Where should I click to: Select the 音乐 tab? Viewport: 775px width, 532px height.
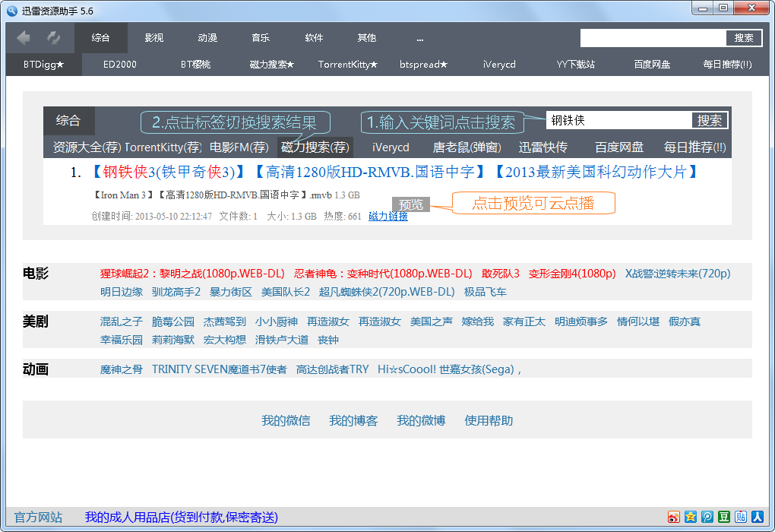[x=261, y=37]
